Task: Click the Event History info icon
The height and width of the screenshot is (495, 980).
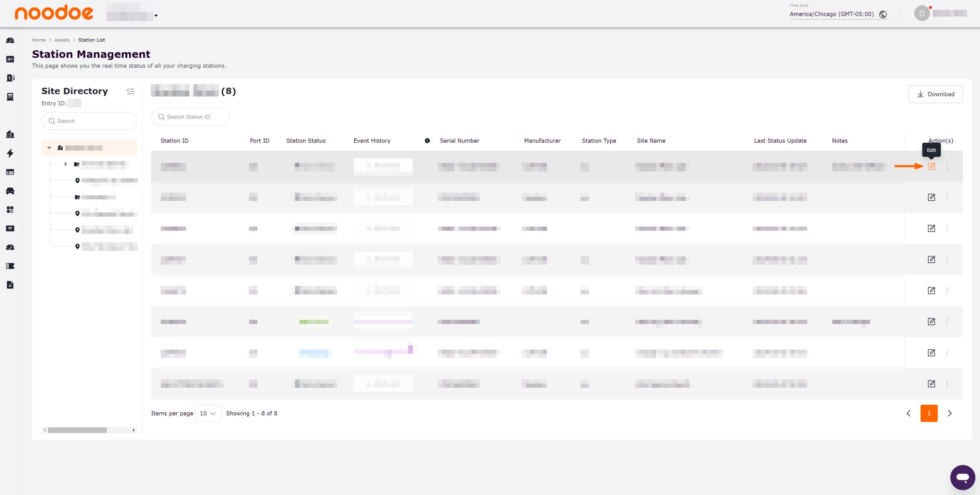Action: (427, 141)
